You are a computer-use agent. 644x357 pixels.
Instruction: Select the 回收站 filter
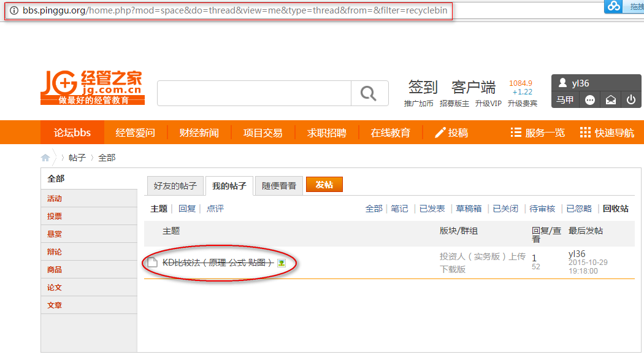616,209
